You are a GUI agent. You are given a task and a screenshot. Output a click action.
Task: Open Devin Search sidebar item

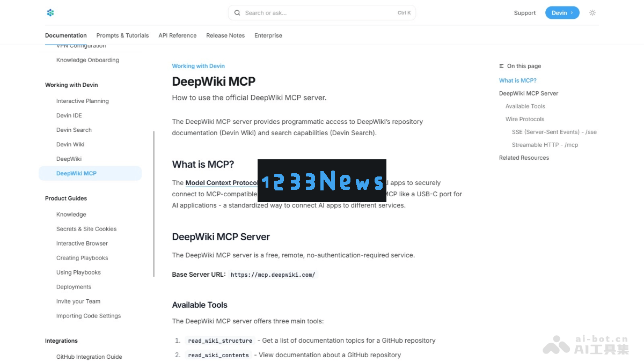pyautogui.click(x=74, y=130)
